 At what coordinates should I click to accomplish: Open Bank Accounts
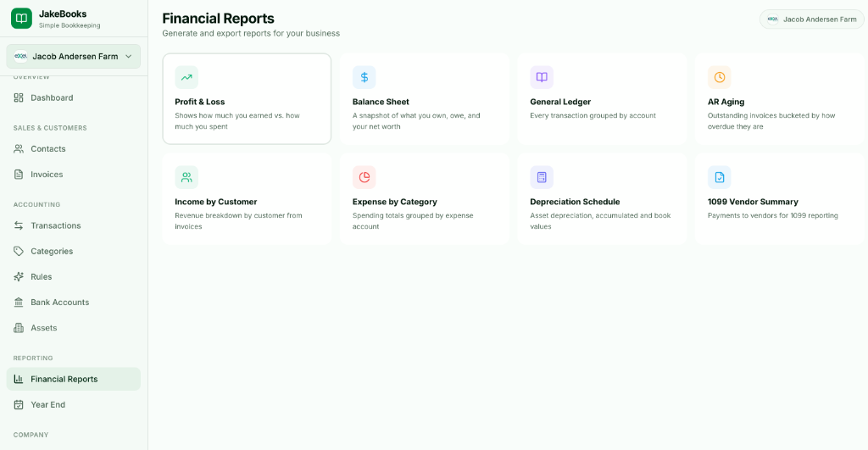tap(74, 303)
